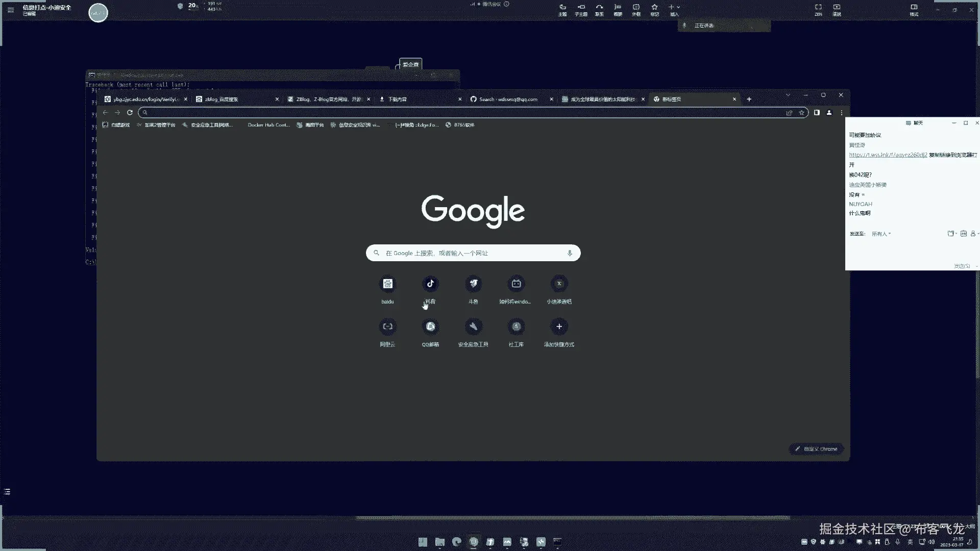Viewport: 980px width, 551px height.
Task: Toggle the 格式 format panel
Action: click(x=914, y=7)
